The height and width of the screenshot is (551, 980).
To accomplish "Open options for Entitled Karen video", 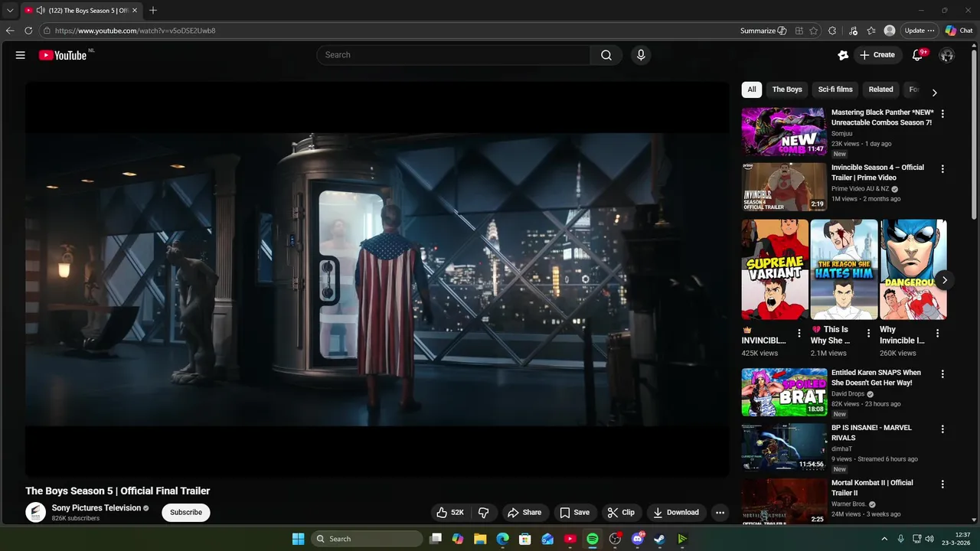I will click(x=942, y=374).
